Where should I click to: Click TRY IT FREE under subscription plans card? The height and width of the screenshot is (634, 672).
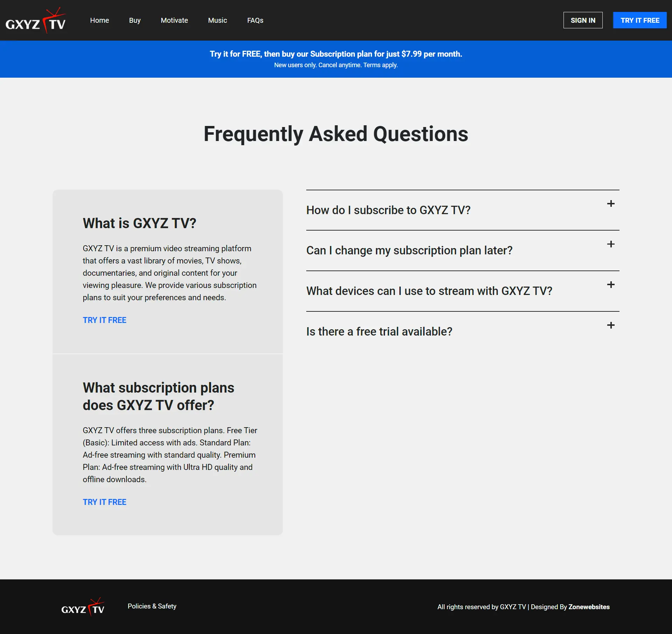click(x=104, y=502)
